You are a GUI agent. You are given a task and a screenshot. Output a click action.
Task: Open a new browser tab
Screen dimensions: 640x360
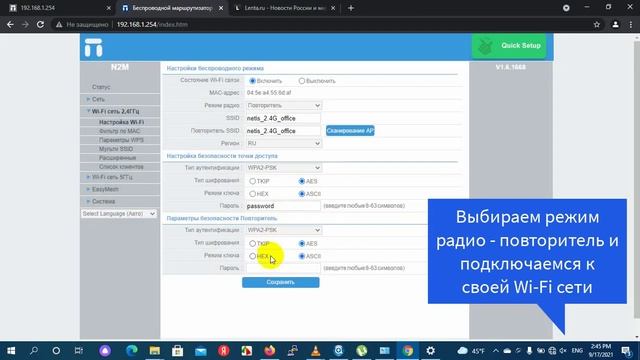(x=351, y=8)
